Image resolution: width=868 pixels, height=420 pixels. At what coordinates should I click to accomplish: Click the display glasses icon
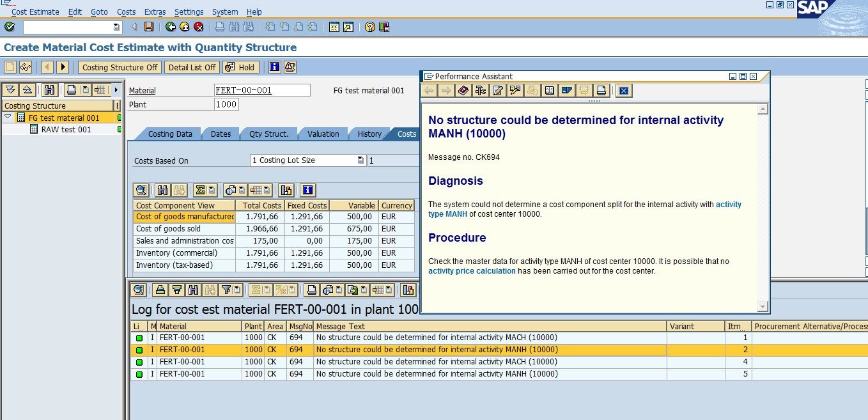[26, 67]
